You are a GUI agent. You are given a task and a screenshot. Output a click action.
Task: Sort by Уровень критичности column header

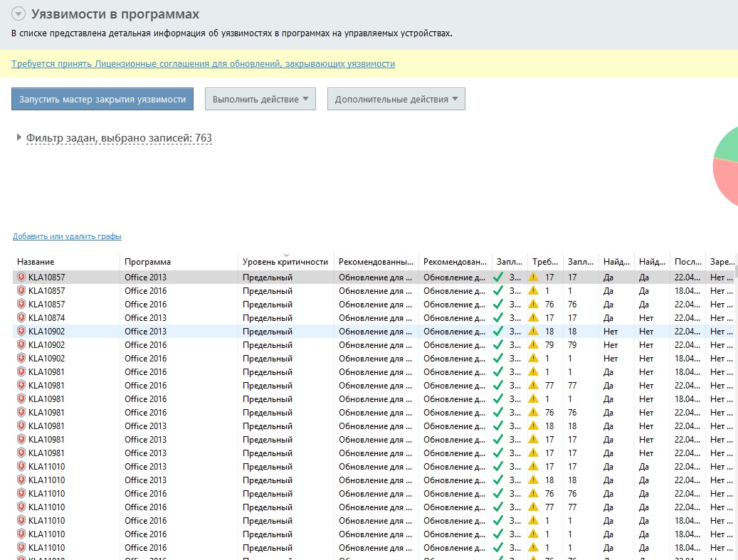pos(285,262)
